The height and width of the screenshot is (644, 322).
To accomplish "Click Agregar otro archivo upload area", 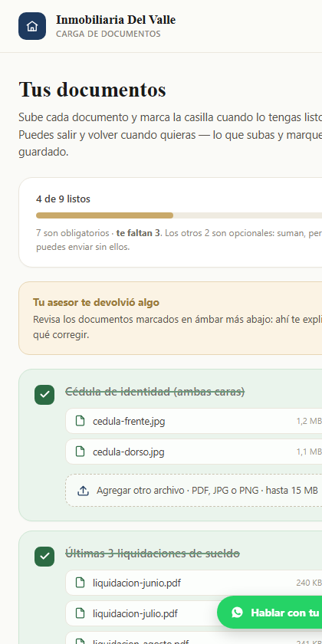I will coord(194,491).
